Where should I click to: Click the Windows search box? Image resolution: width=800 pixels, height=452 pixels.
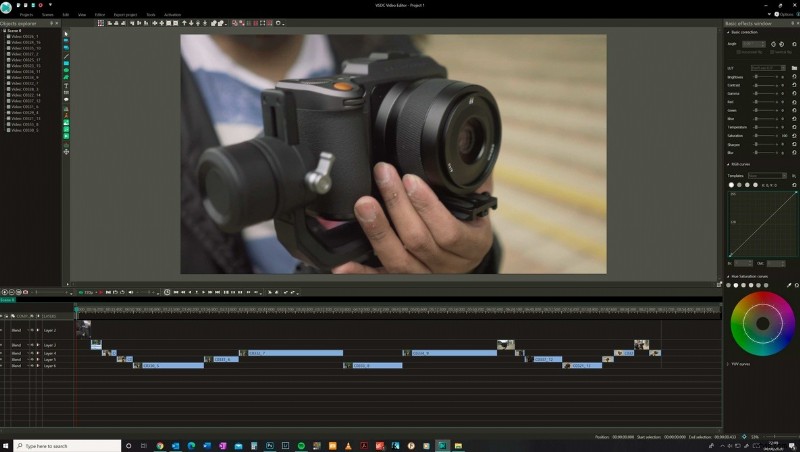point(67,446)
